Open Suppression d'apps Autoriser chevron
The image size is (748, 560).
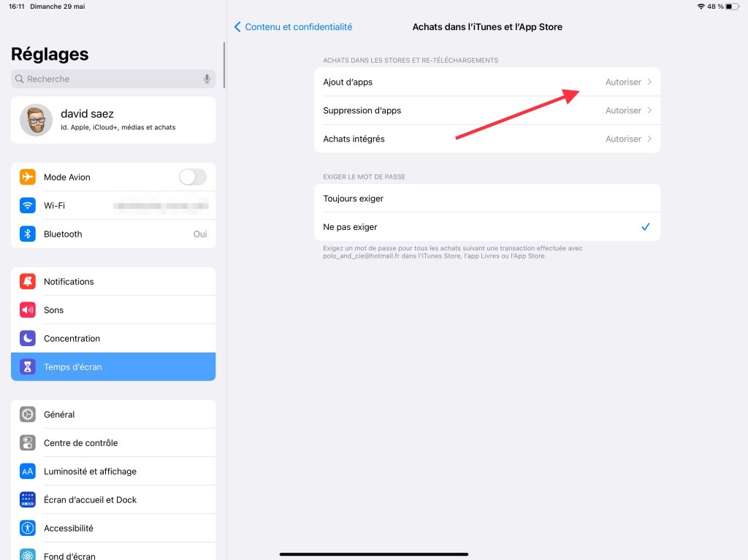649,111
